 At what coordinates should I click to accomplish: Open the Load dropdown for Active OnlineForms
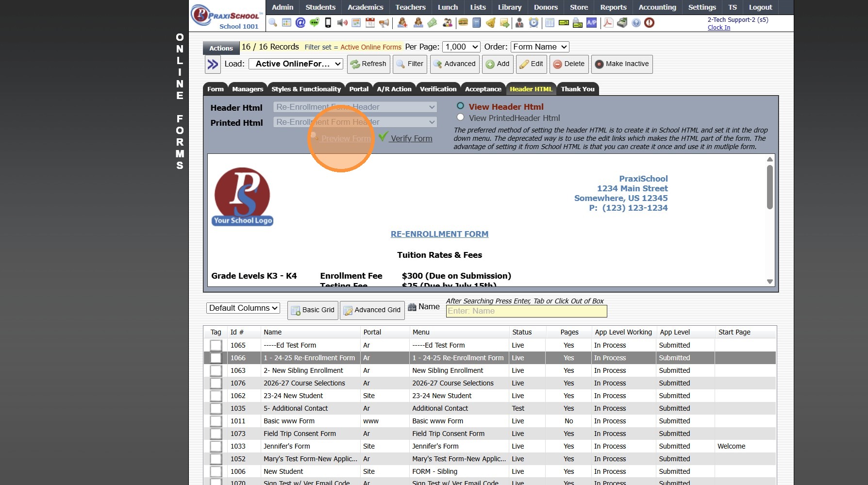click(296, 64)
